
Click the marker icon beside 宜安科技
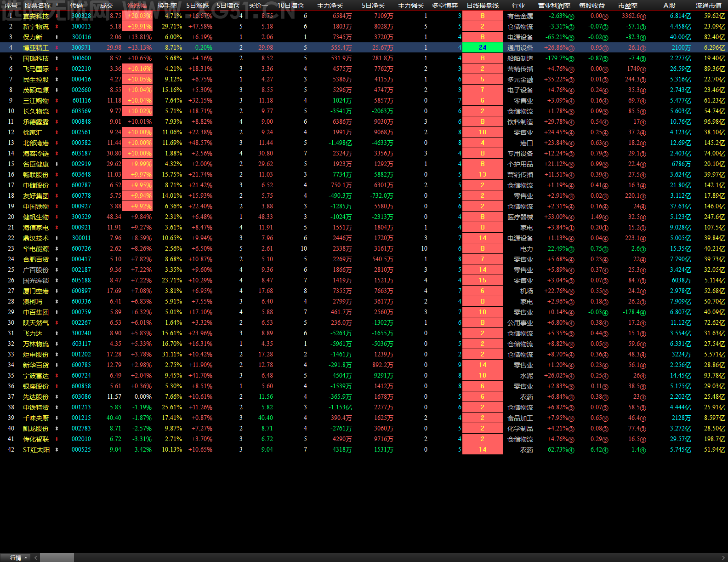click(57, 16)
